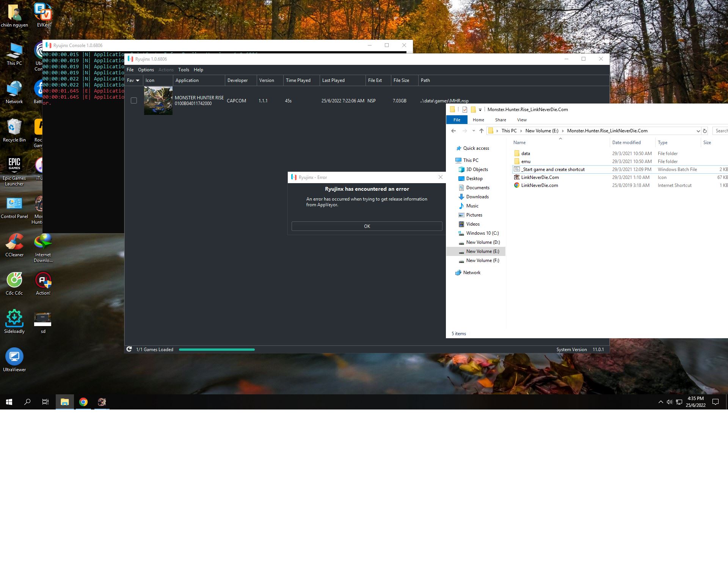Click the games loaded progress bar

click(x=217, y=350)
